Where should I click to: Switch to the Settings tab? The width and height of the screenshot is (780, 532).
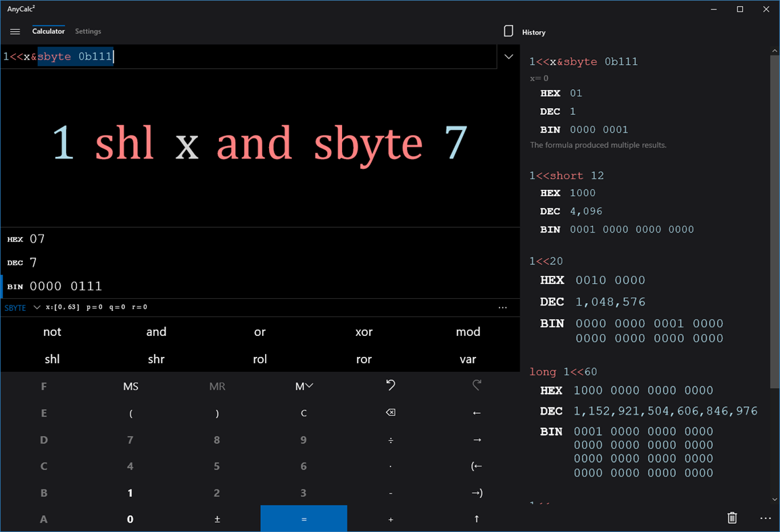click(88, 31)
